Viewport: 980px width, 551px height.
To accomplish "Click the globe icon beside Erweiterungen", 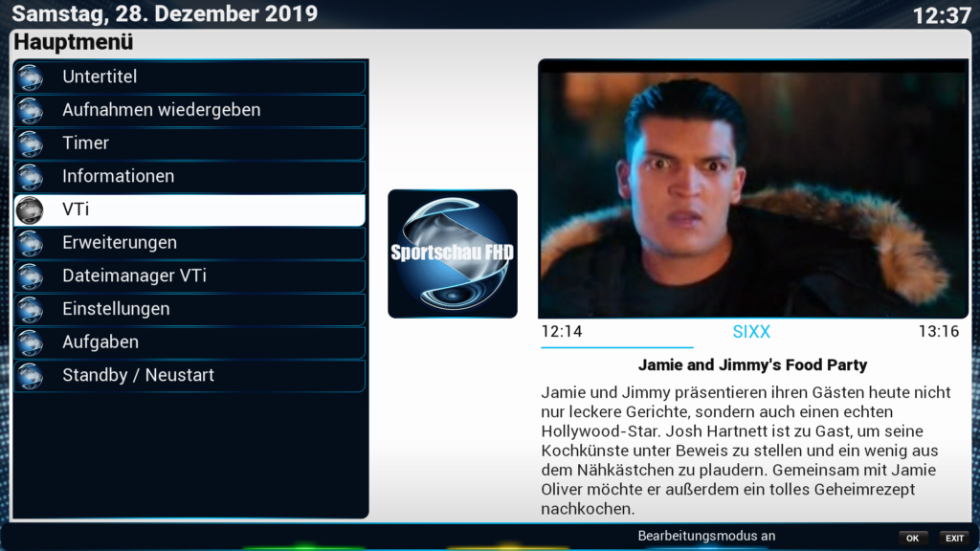I will point(30,243).
